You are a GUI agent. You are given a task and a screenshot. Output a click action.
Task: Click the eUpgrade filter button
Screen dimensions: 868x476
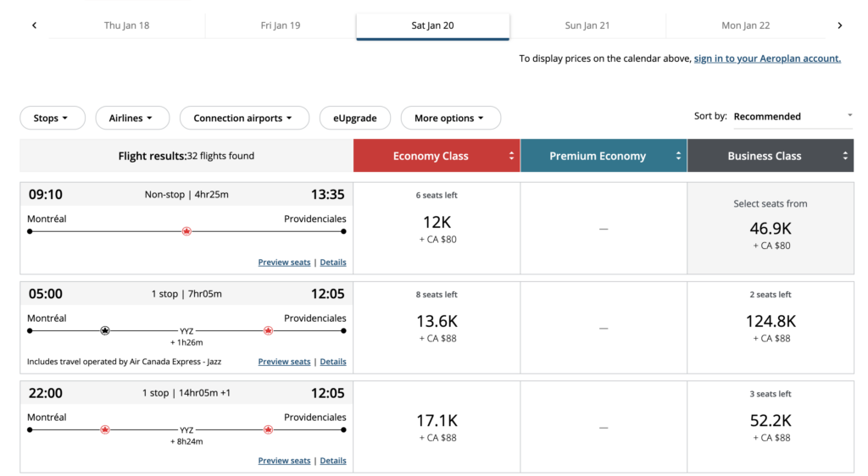coord(354,118)
